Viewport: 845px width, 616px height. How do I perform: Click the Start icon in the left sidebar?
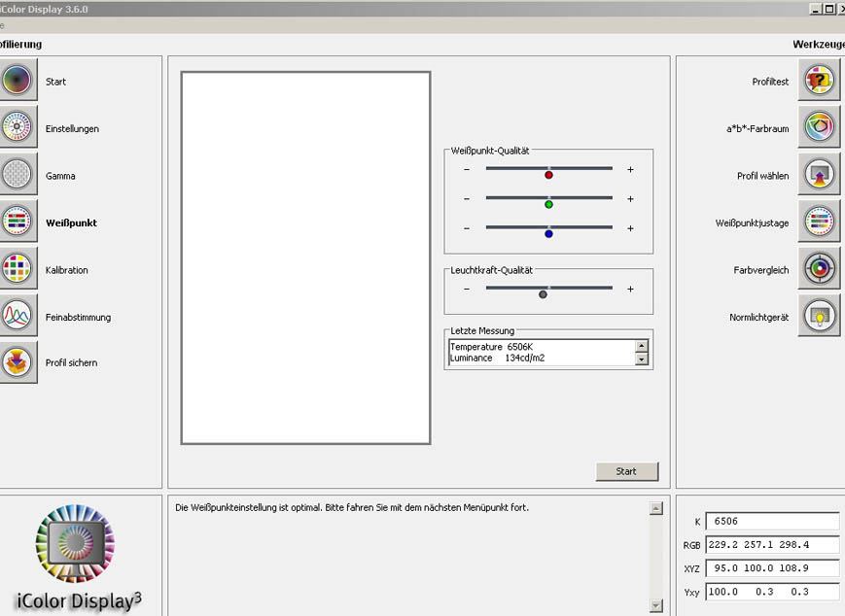[x=18, y=81]
